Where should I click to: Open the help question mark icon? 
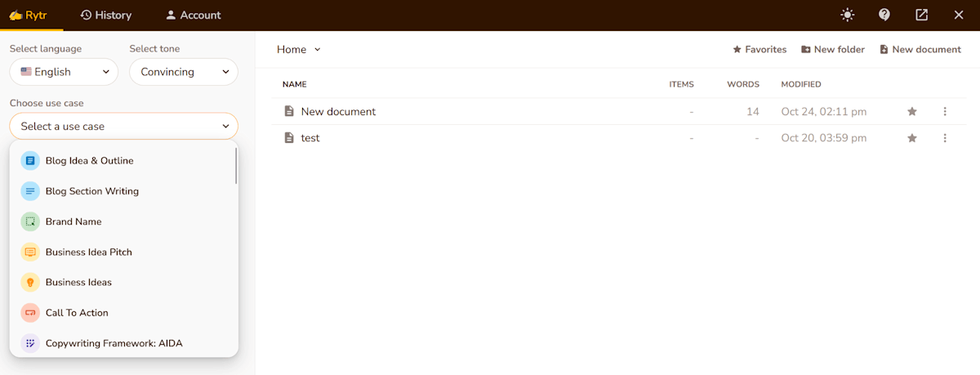(x=884, y=15)
